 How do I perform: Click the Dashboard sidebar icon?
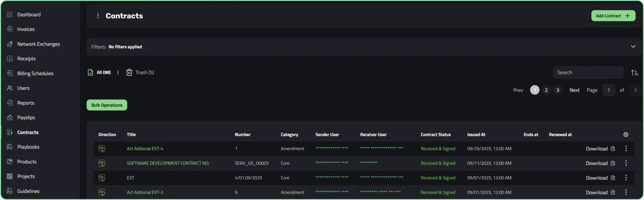point(10,15)
